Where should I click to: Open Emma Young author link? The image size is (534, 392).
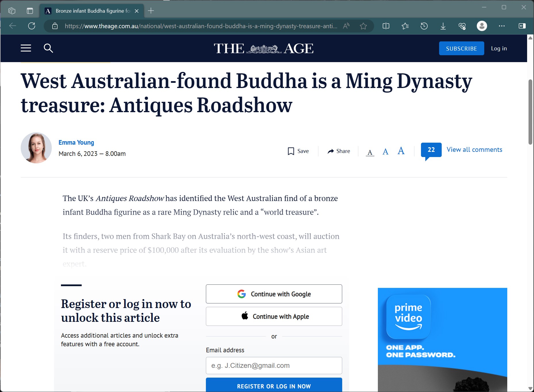(x=76, y=142)
